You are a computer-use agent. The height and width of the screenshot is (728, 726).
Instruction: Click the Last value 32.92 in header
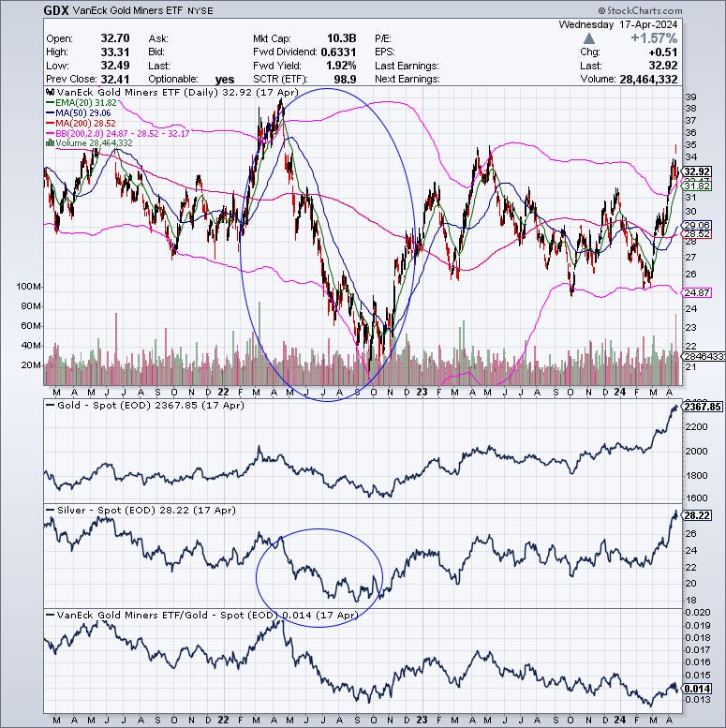click(x=663, y=65)
